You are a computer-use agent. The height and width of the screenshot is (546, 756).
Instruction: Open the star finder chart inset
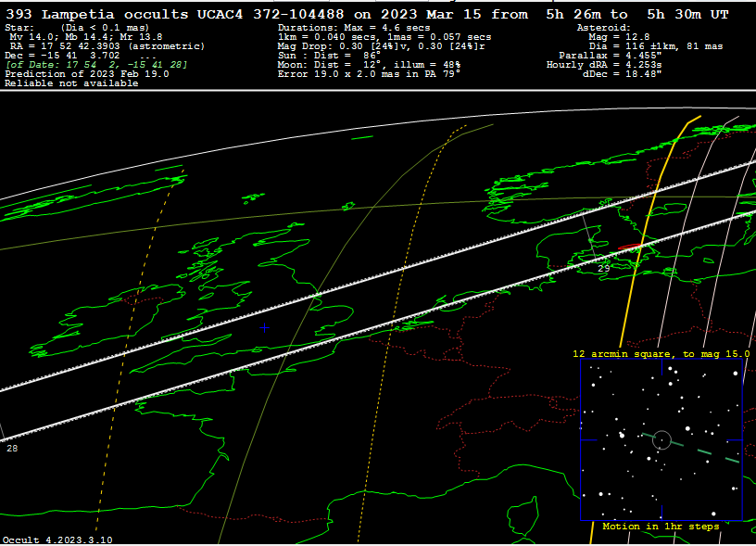click(661, 439)
